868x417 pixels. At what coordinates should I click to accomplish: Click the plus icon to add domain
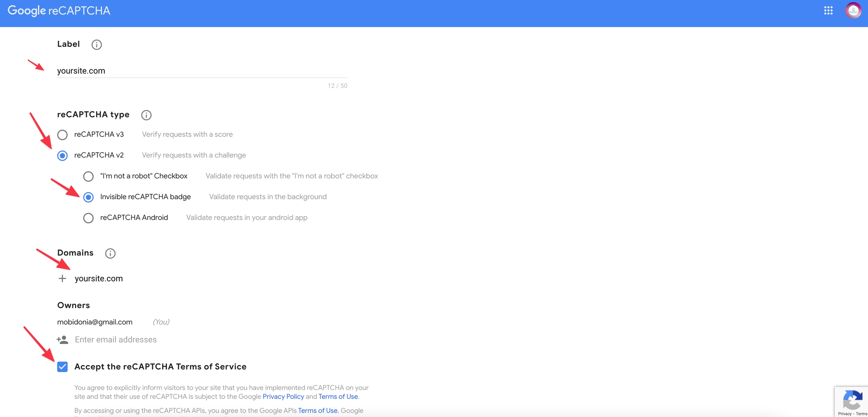[x=63, y=278]
